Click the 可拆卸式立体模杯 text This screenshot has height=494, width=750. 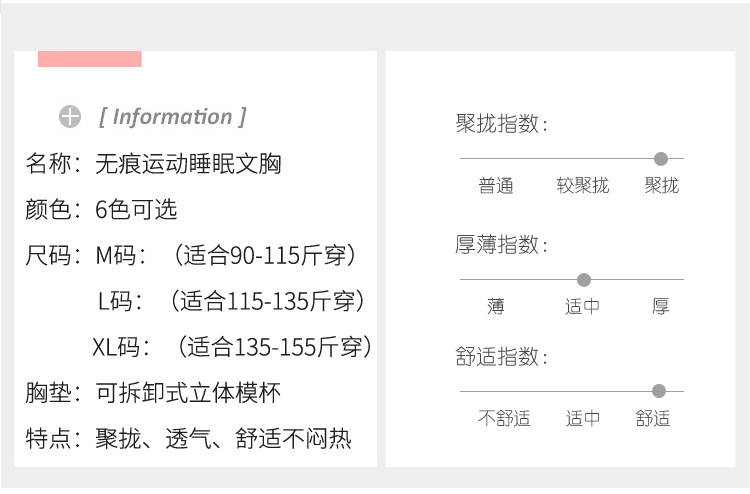188,393
